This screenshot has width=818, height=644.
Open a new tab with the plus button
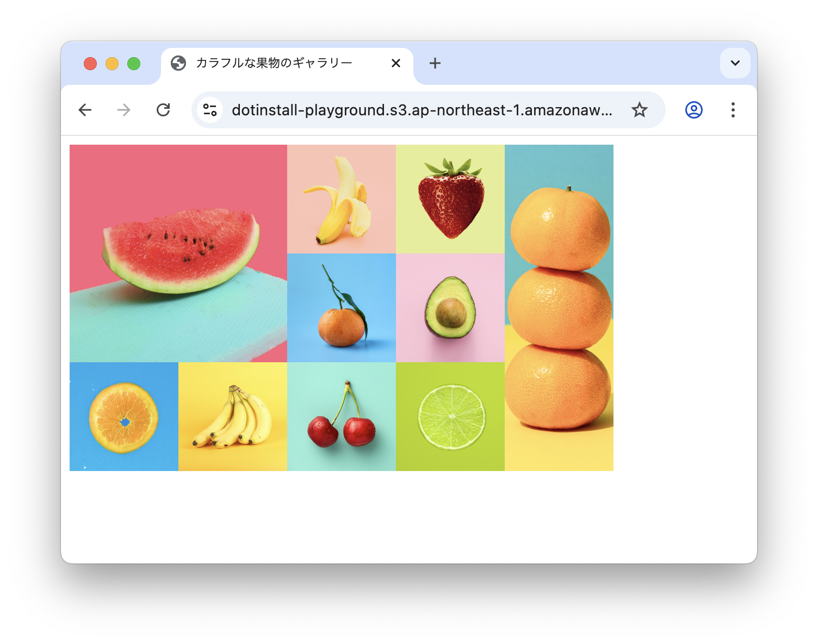click(x=435, y=63)
